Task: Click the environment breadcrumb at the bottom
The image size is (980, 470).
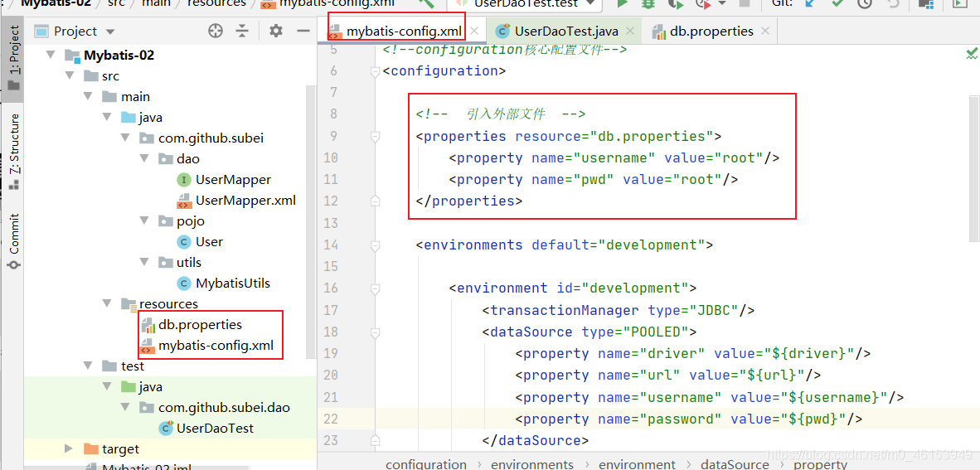Action: click(637, 463)
